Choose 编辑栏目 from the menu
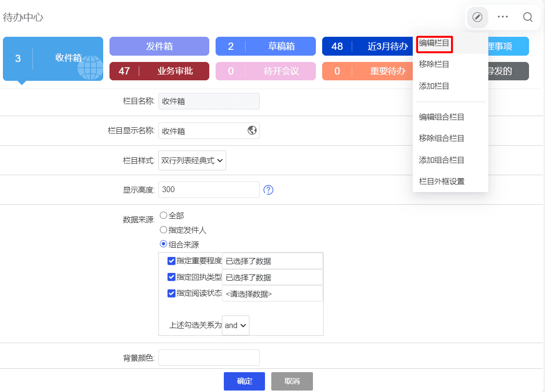The image size is (545, 392). [x=434, y=44]
